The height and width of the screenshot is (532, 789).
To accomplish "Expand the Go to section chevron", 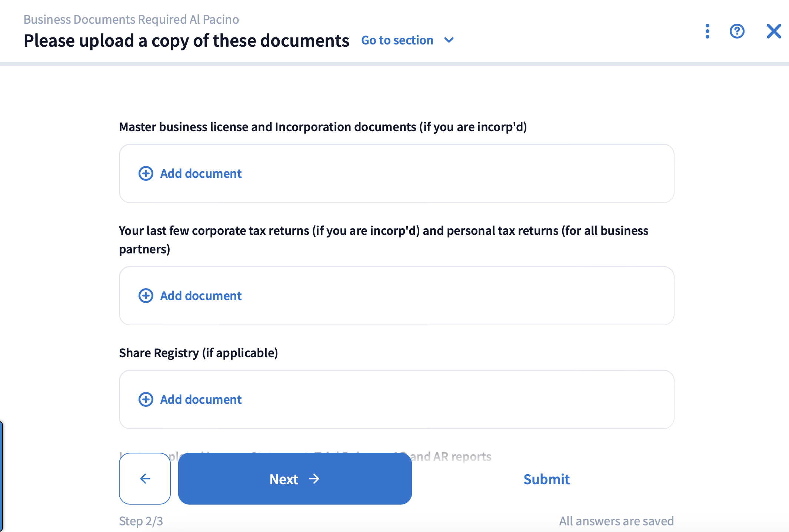I will tap(449, 40).
